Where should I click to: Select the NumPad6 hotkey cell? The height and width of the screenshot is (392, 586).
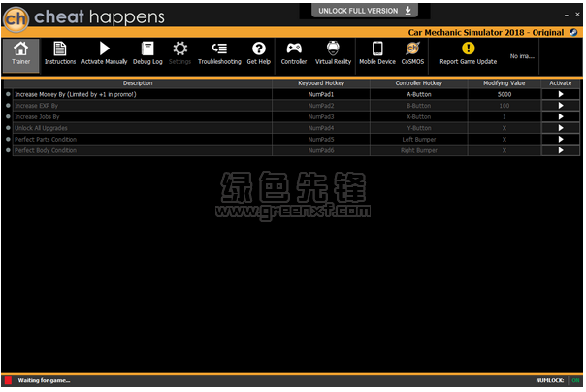coord(321,150)
